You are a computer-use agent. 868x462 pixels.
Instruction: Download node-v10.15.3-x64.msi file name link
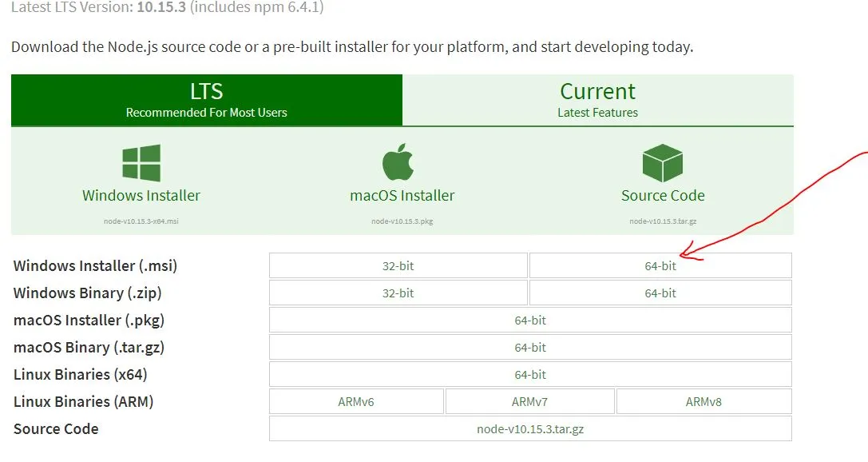pos(141,221)
